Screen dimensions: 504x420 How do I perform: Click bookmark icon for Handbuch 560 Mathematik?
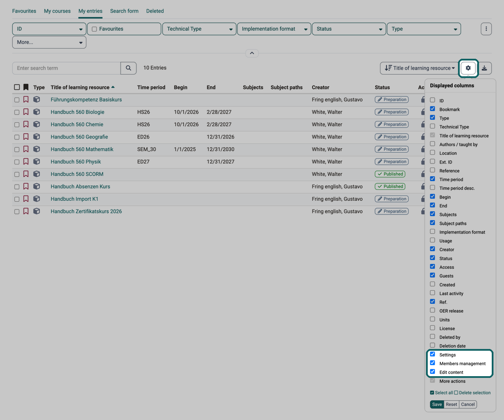click(x=26, y=149)
